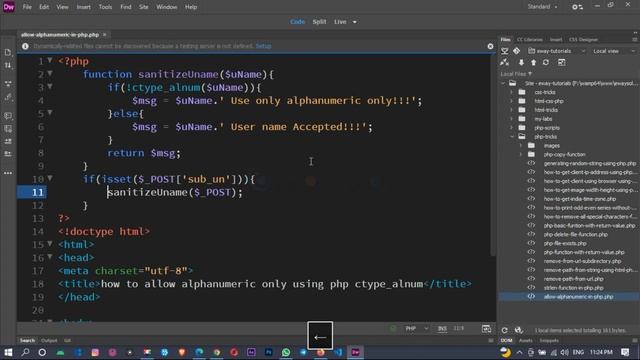The height and width of the screenshot is (360, 640).
Task: Switch to the CC Libraries panel tab
Action: coord(529,40)
